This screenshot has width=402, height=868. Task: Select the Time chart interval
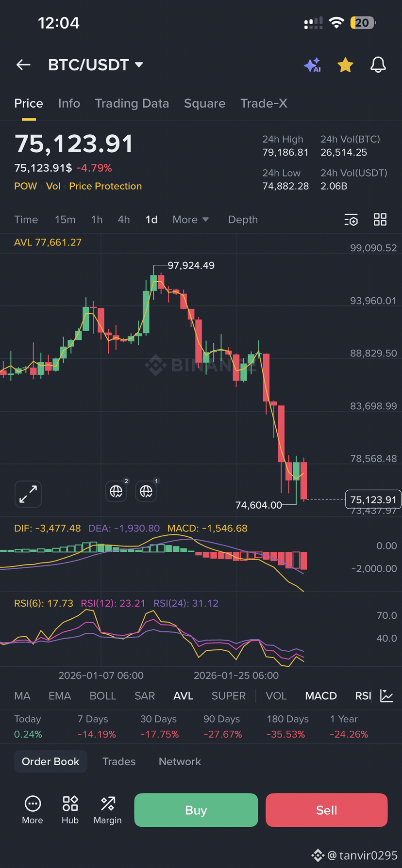point(26,220)
